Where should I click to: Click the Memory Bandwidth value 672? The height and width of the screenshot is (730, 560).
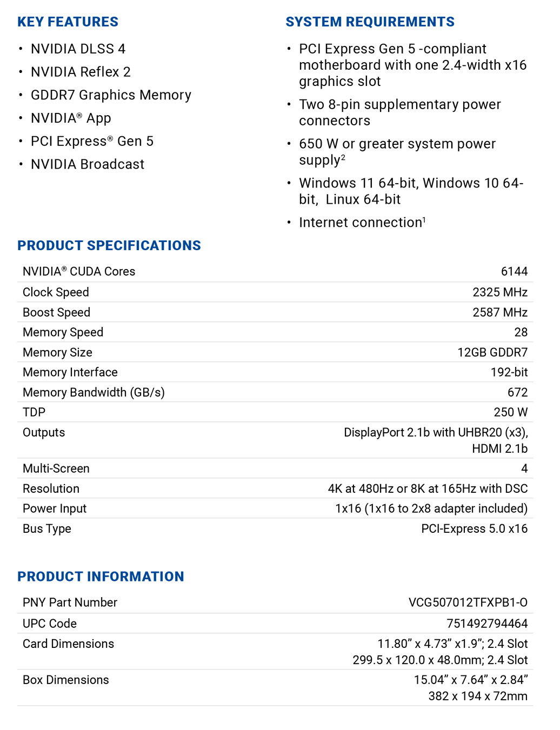pos(517,392)
